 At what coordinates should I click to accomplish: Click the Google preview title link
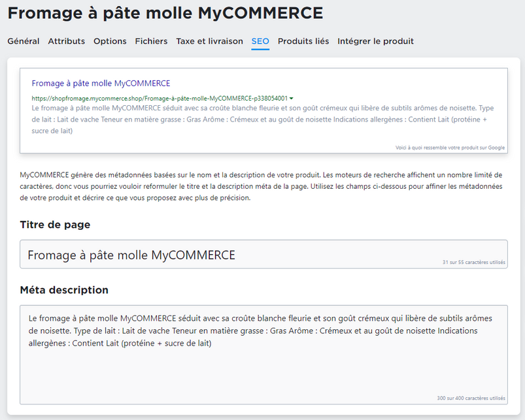click(101, 83)
